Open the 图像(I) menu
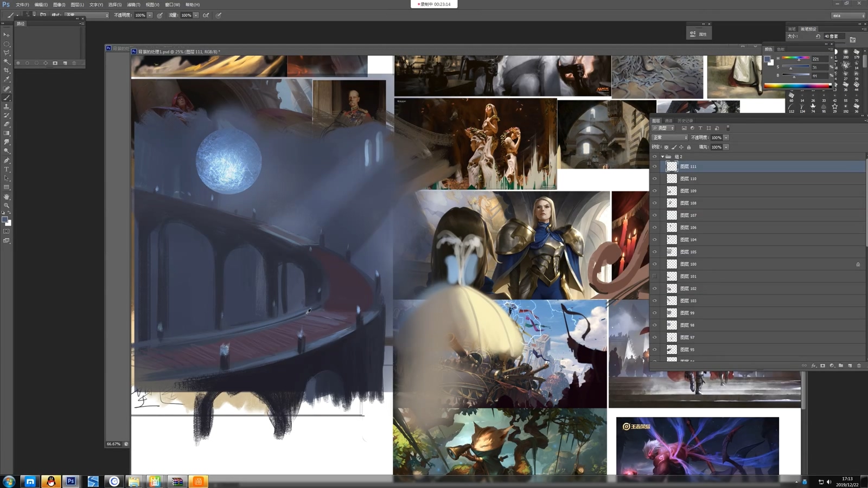The width and height of the screenshot is (868, 488). pos(59,4)
